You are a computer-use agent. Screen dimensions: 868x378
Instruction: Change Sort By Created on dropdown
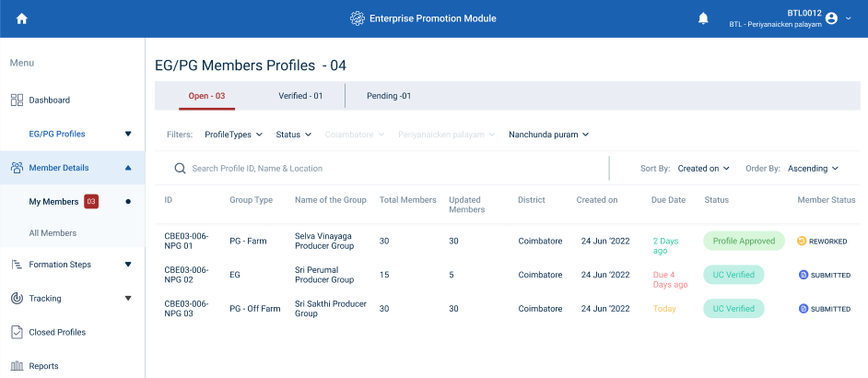(703, 169)
